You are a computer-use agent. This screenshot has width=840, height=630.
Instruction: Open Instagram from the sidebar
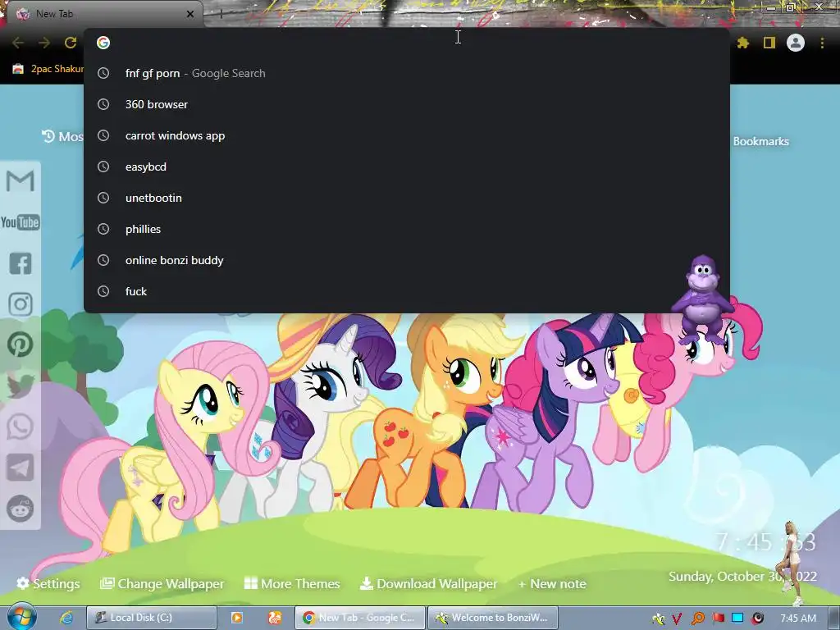[x=21, y=304]
